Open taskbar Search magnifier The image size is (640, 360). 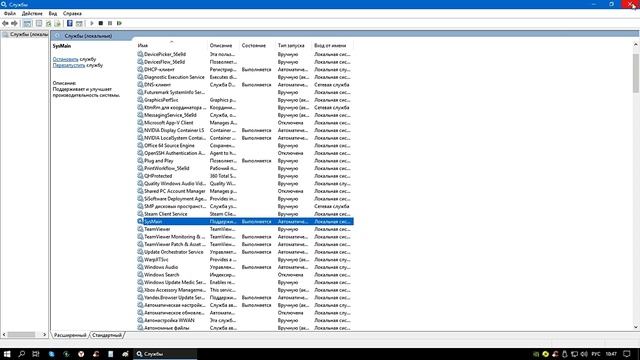click(22, 354)
